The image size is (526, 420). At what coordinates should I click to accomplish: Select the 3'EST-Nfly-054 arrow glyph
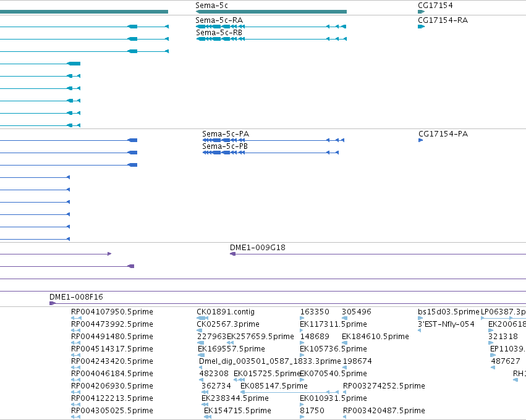coord(419,330)
